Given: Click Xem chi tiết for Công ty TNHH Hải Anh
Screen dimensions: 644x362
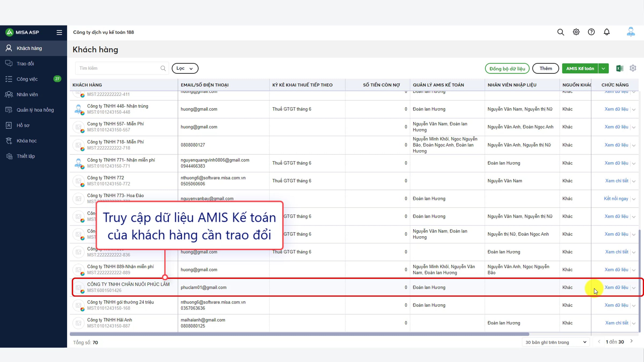Looking at the screenshot, I should [x=617, y=323].
